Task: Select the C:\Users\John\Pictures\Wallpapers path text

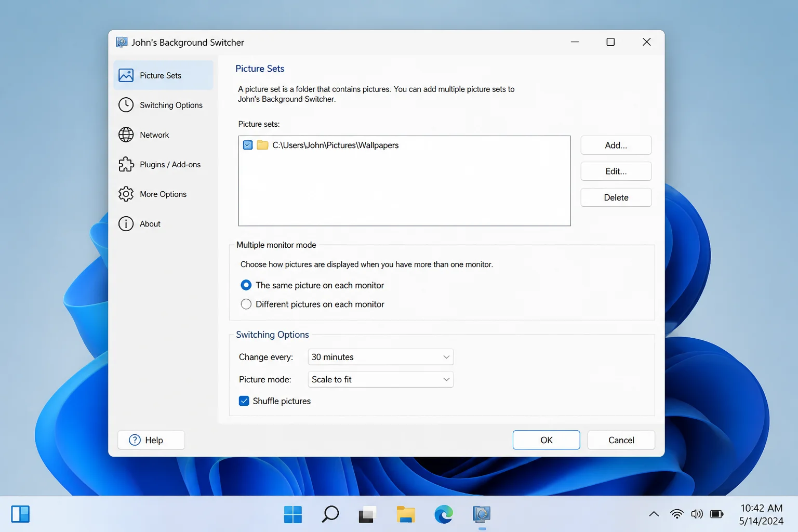Action: pyautogui.click(x=336, y=145)
